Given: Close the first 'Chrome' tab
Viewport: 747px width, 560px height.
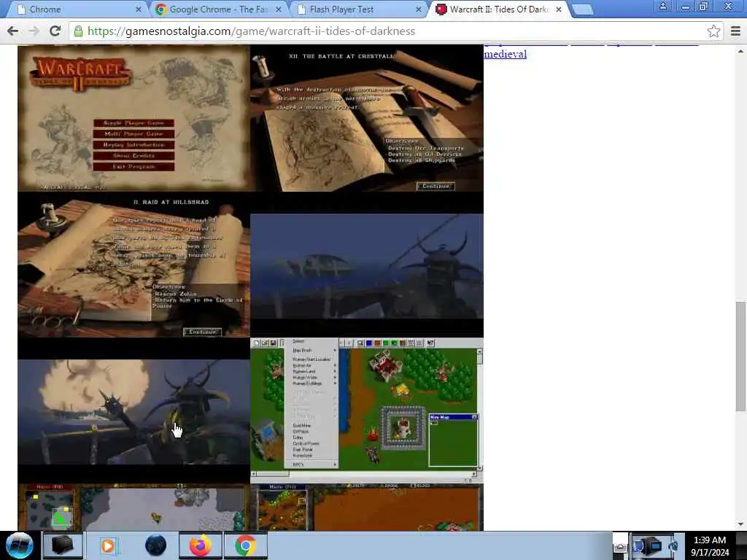Looking at the screenshot, I should (138, 9).
